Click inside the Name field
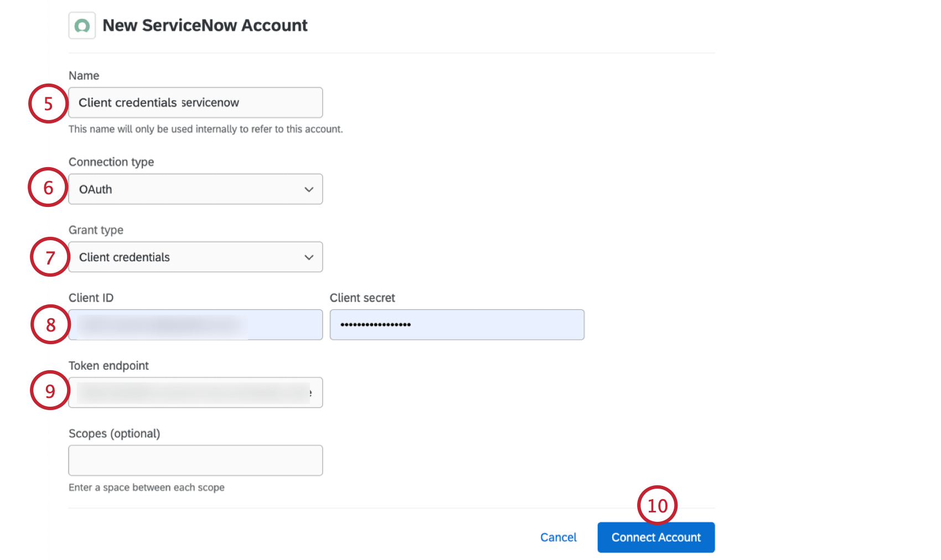 [195, 102]
